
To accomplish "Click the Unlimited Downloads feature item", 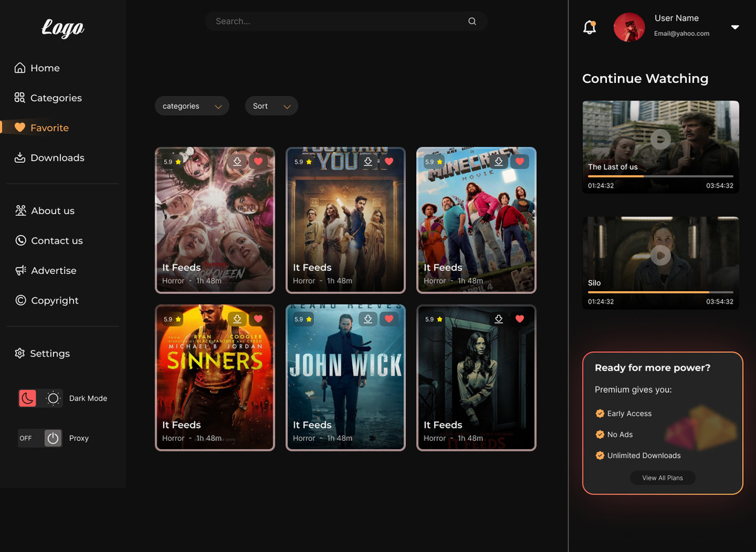I will (638, 455).
